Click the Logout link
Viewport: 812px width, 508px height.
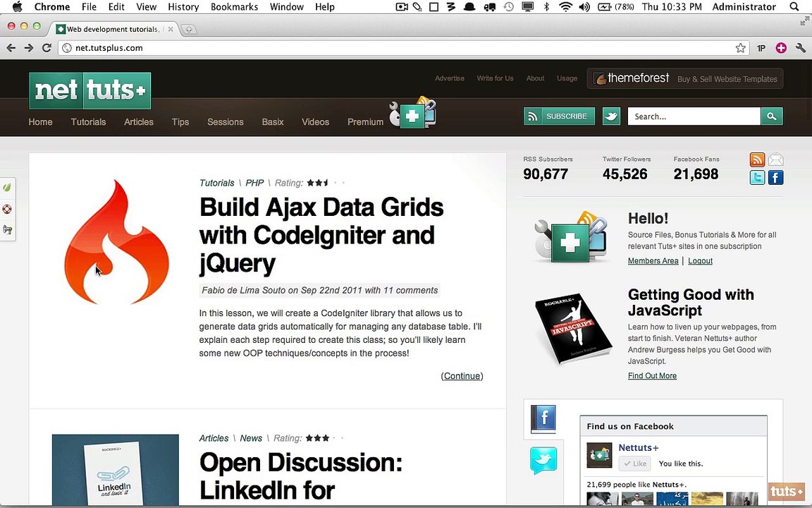(700, 261)
